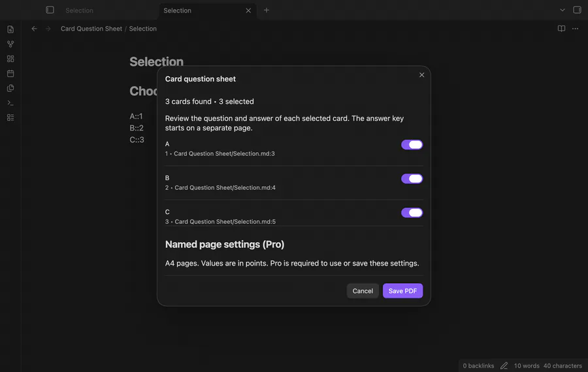
Task: Switch to the inactive Selection tab
Action: pos(80,10)
